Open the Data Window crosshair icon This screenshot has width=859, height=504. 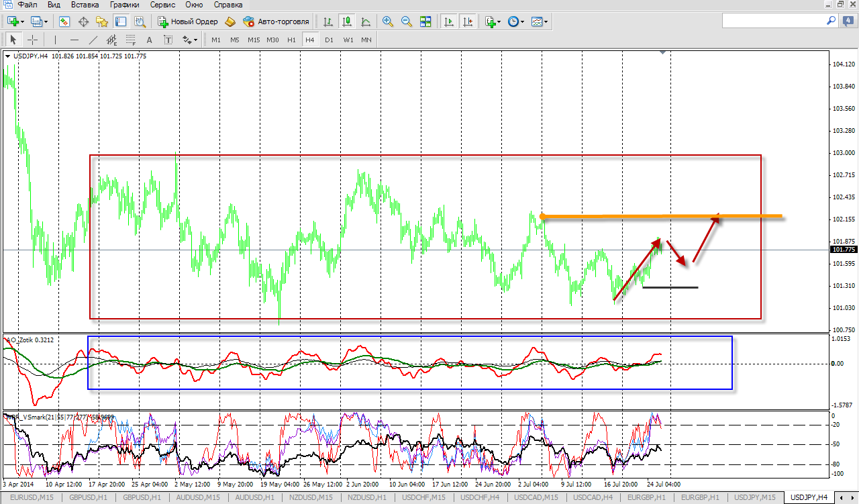click(84, 21)
